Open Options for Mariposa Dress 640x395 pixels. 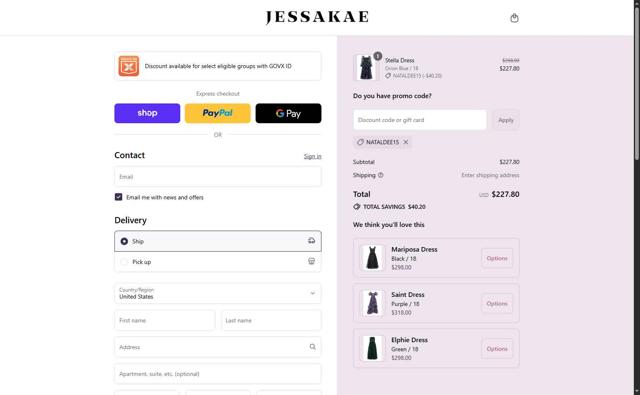coord(497,258)
